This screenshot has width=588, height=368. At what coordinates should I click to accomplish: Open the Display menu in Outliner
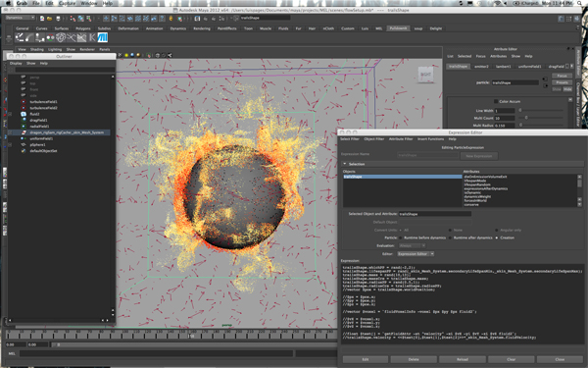point(16,63)
